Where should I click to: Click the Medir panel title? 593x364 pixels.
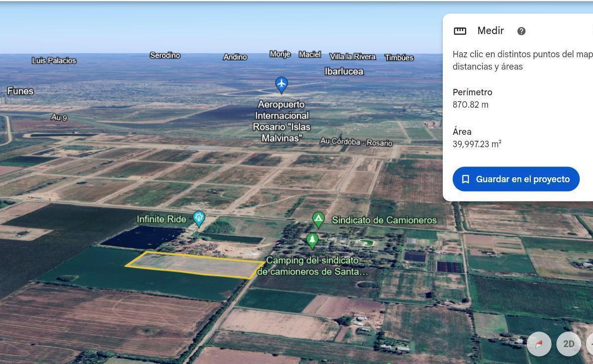(x=491, y=31)
